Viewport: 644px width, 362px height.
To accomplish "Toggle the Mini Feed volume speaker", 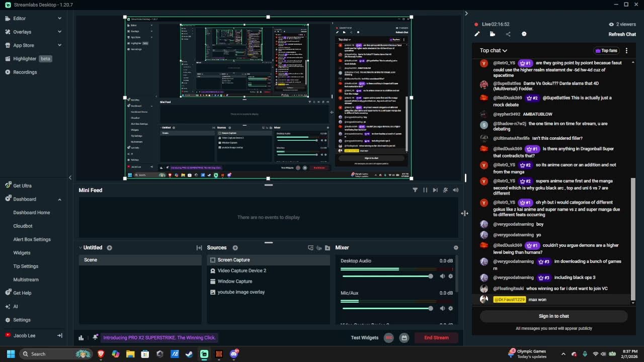I will [455, 190].
